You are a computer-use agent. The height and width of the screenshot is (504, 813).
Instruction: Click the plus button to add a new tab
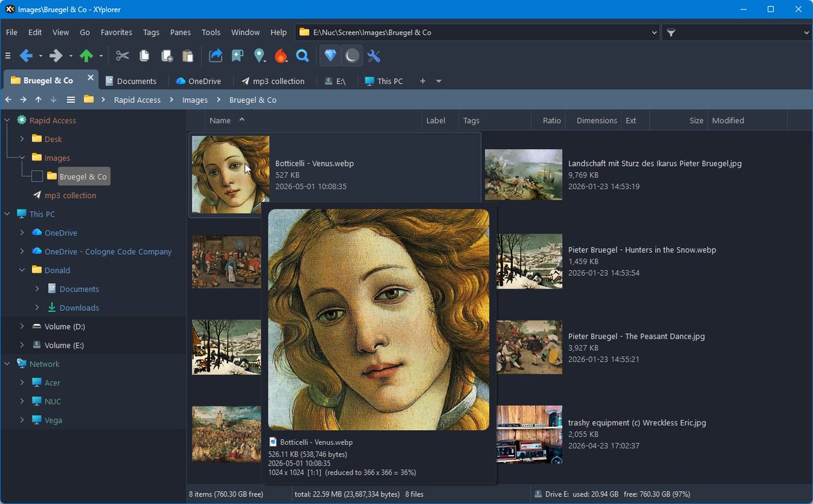(x=423, y=81)
